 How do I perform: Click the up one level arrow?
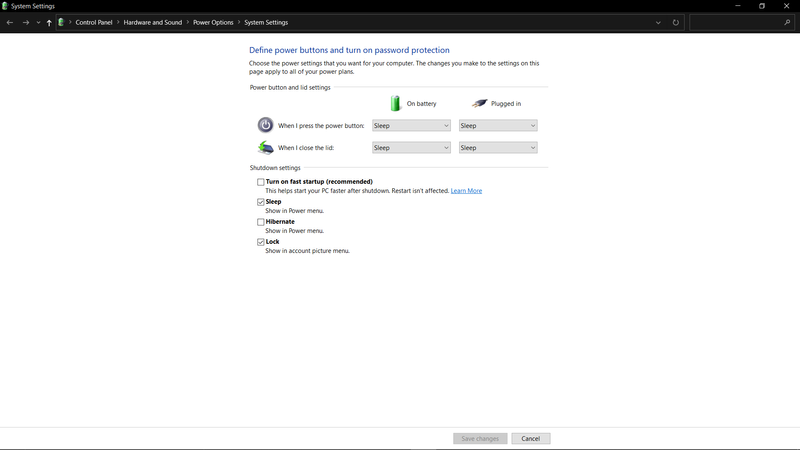[49, 22]
